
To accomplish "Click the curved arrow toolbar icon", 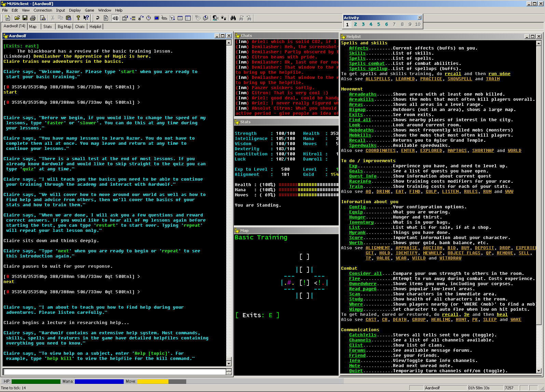I will point(97,18).
